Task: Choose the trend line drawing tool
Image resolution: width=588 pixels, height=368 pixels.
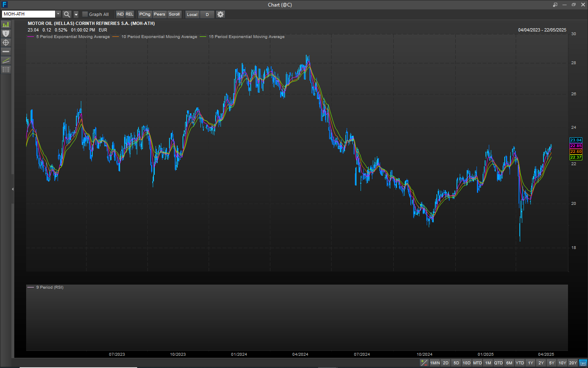Action: pos(6,61)
